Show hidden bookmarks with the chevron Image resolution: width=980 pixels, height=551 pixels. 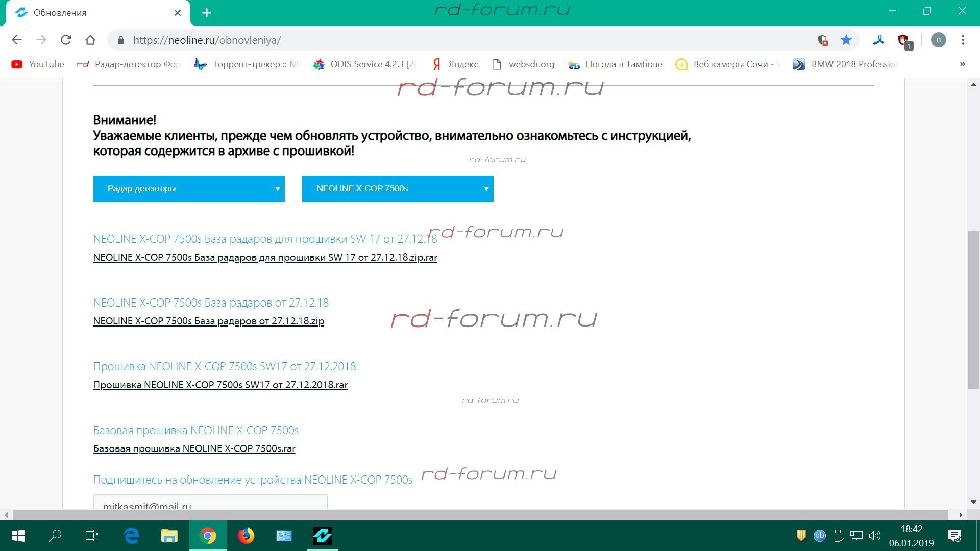(x=962, y=64)
